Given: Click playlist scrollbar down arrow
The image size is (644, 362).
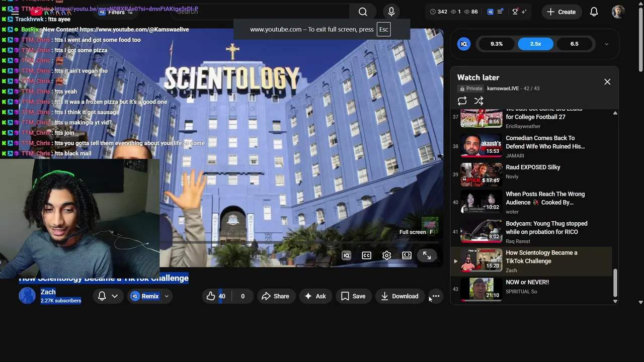Looking at the screenshot, I should coord(615,301).
